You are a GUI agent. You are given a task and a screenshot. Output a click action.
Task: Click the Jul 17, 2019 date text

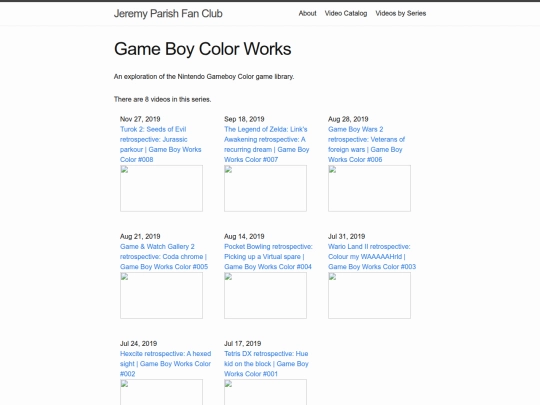[242, 344]
